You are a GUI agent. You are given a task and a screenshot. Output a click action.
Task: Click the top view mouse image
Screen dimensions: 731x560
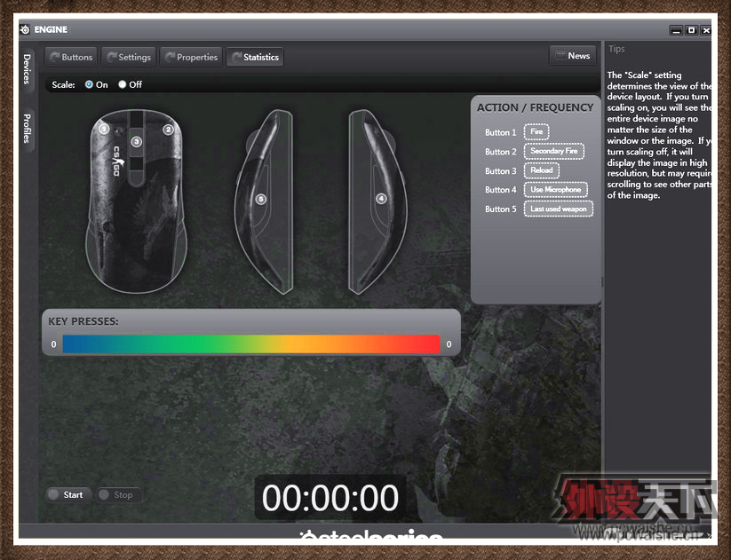[x=136, y=201]
